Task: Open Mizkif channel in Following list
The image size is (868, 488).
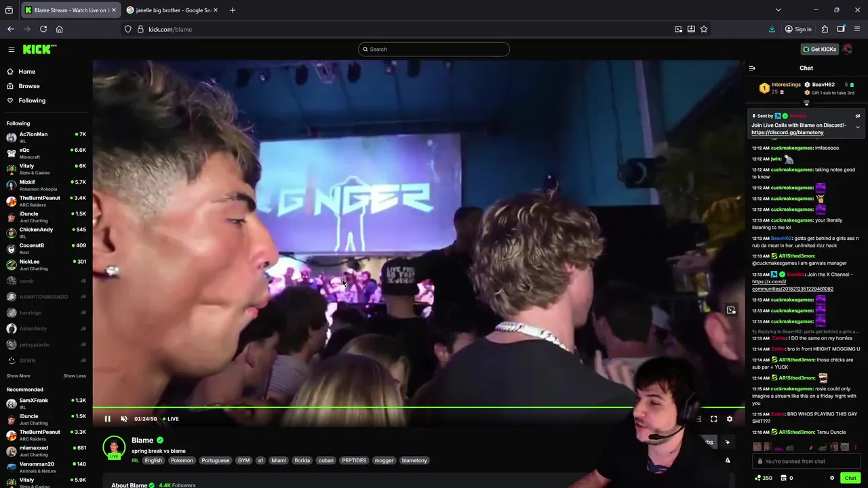Action: tap(46, 185)
